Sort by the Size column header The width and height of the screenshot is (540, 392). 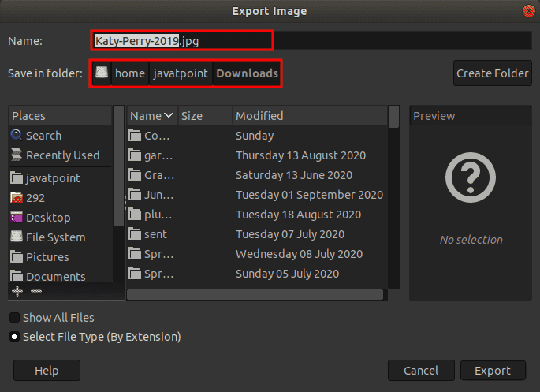pos(205,116)
